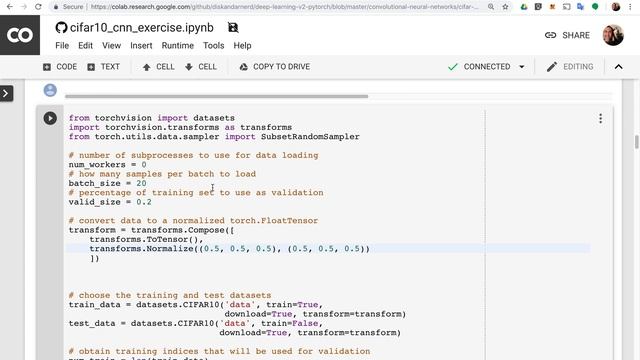
Task: Click the '# obtain training indices' comment line
Action: click(x=219, y=351)
